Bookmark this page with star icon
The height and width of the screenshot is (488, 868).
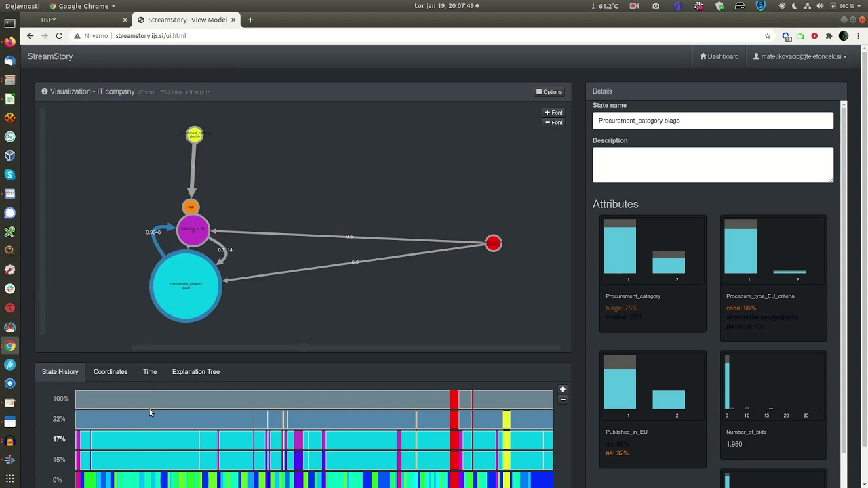[x=768, y=35]
